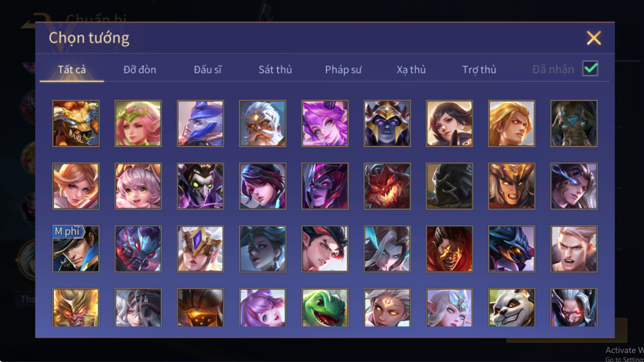
Task: Choose the green chameleon hero portrait
Action: [325, 307]
